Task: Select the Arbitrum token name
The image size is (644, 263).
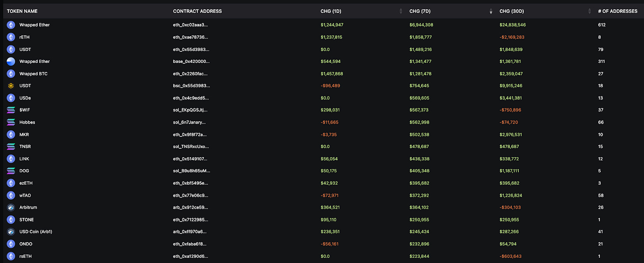Action: (28, 208)
